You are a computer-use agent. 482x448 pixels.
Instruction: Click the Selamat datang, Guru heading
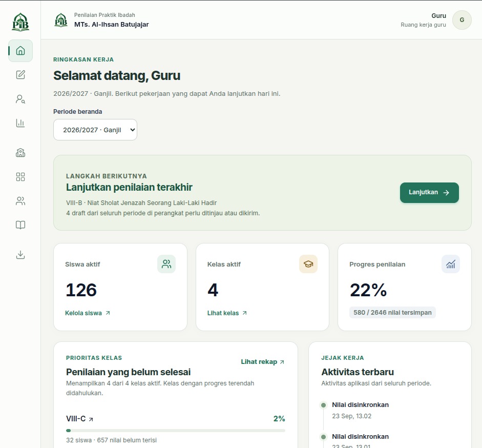point(117,76)
